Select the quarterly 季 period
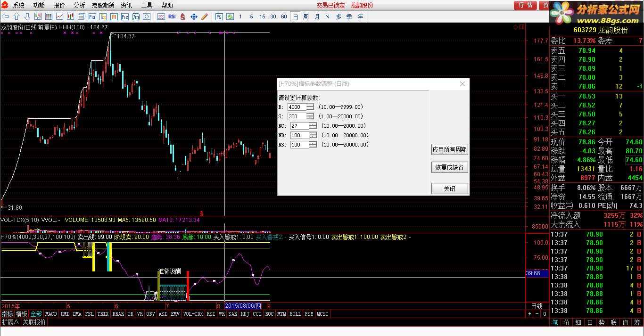The height and width of the screenshot is (336, 644). pyautogui.click(x=349, y=16)
